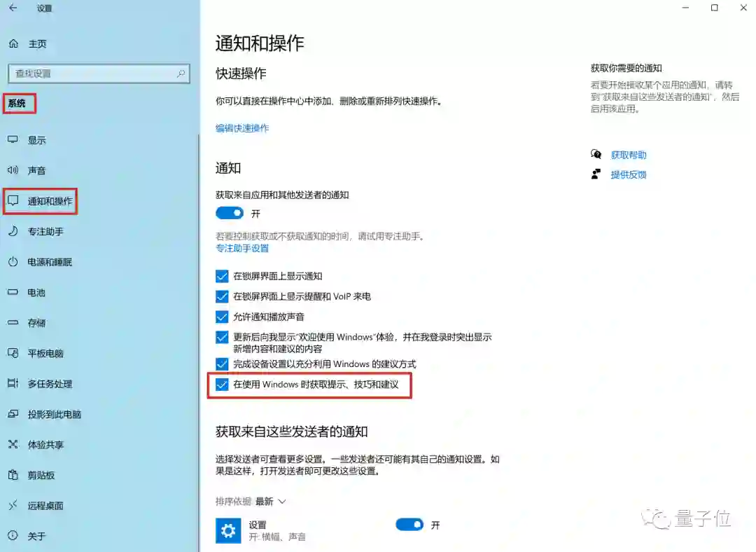Viewport: 756px width, 552px height.
Task: Click the multitasking icon beside 多任务处理
Action: (x=13, y=383)
